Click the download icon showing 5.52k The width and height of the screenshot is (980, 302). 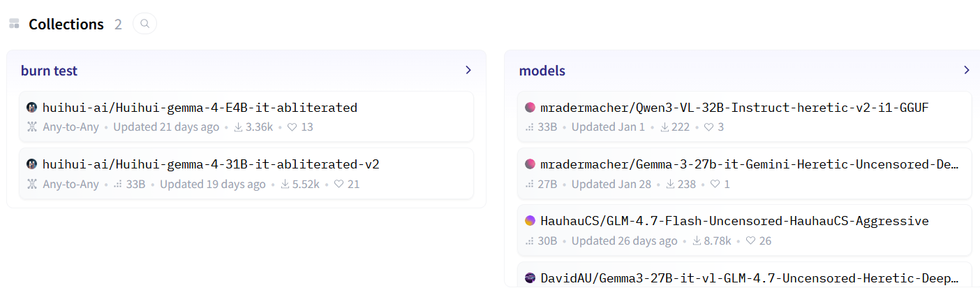[x=285, y=185]
